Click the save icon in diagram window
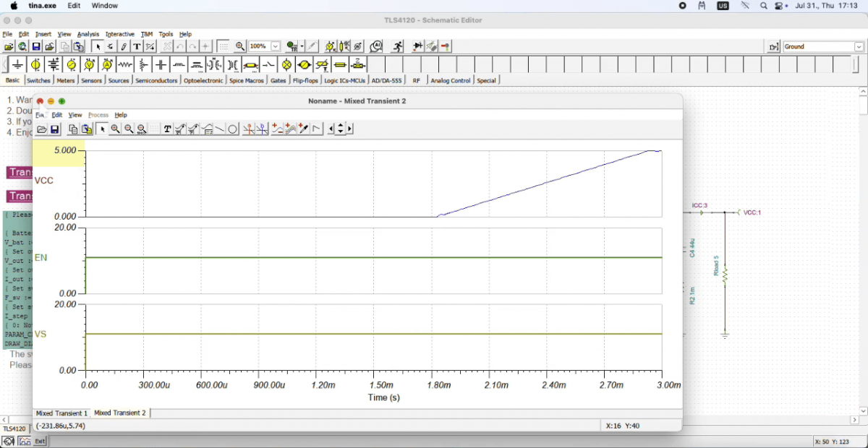 pyautogui.click(x=54, y=129)
